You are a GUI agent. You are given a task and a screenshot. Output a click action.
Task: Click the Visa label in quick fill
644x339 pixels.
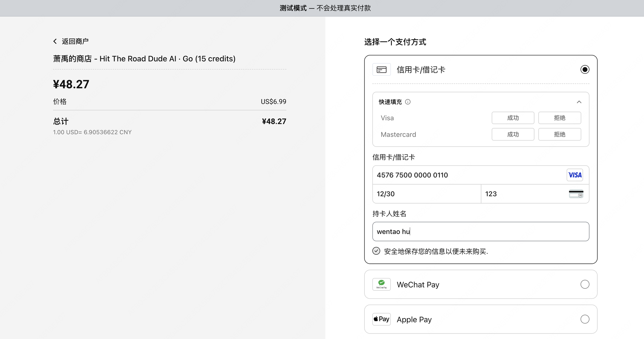click(x=387, y=118)
